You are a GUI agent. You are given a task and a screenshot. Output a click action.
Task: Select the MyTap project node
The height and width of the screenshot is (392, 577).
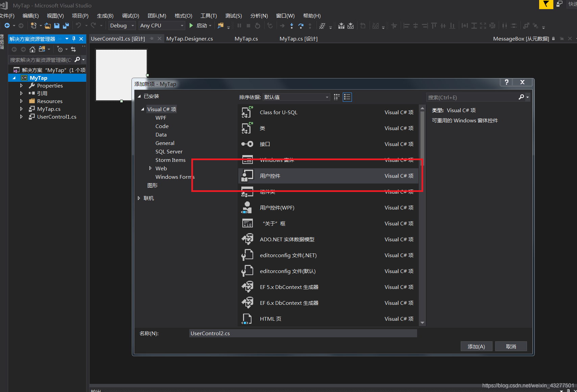[38, 78]
